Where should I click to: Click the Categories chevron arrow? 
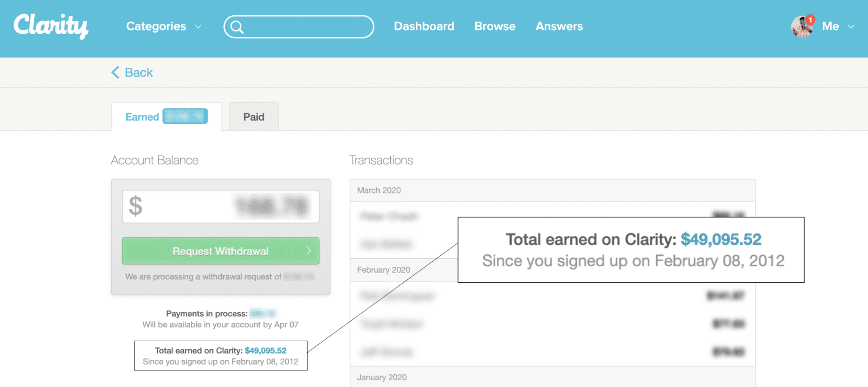click(x=198, y=27)
